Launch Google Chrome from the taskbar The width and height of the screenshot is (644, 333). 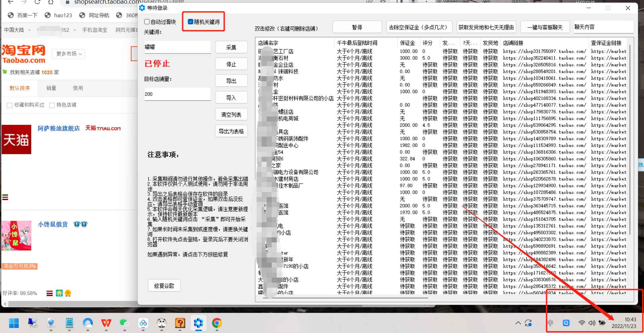click(217, 323)
